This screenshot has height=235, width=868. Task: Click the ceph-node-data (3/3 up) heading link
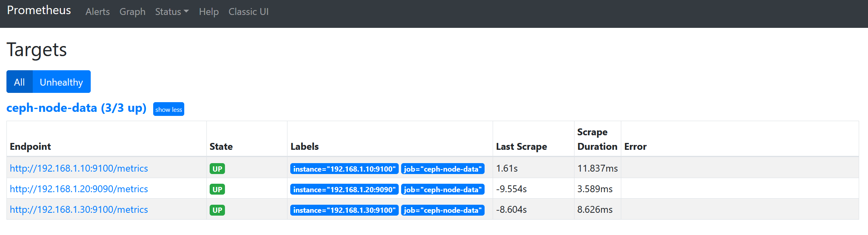76,108
